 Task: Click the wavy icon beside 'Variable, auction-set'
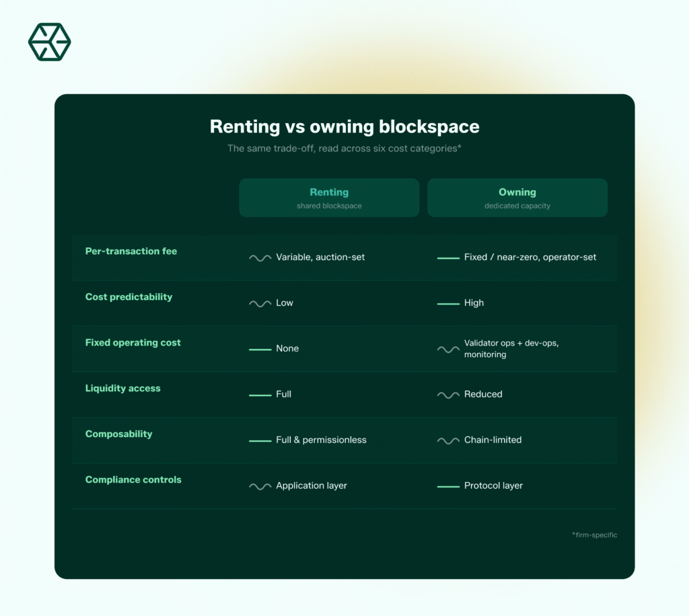260,258
